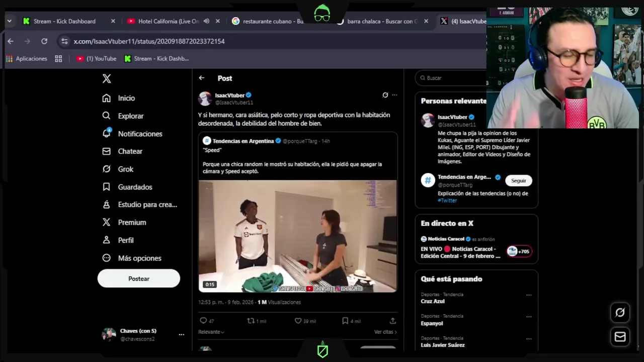The width and height of the screenshot is (644, 362).
Task: Click the share icon on the post
Action: pyautogui.click(x=393, y=321)
